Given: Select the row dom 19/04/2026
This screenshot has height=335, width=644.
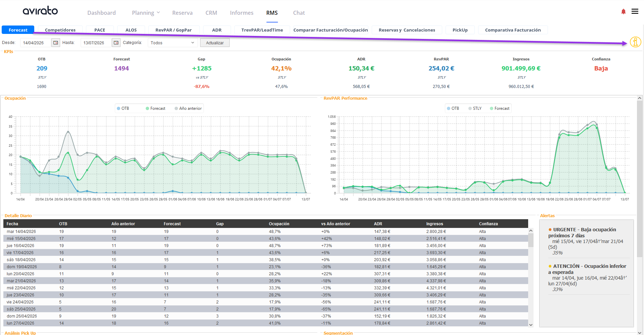Looking at the screenshot, I should [x=266, y=267].
